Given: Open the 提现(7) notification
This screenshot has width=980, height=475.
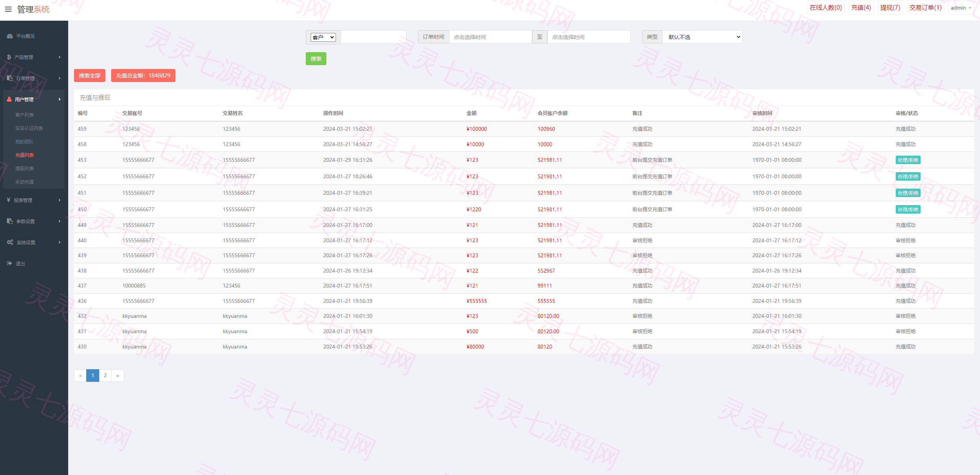Looking at the screenshot, I should 890,8.
